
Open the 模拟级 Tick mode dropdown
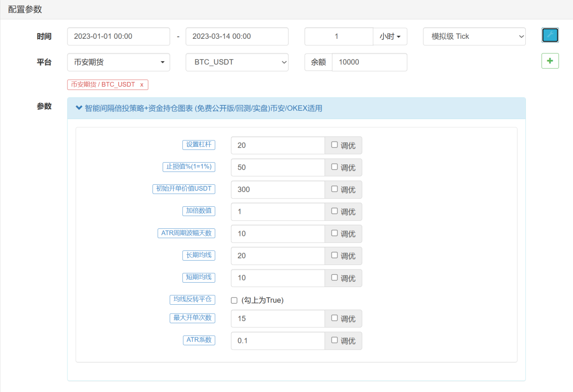coord(474,37)
